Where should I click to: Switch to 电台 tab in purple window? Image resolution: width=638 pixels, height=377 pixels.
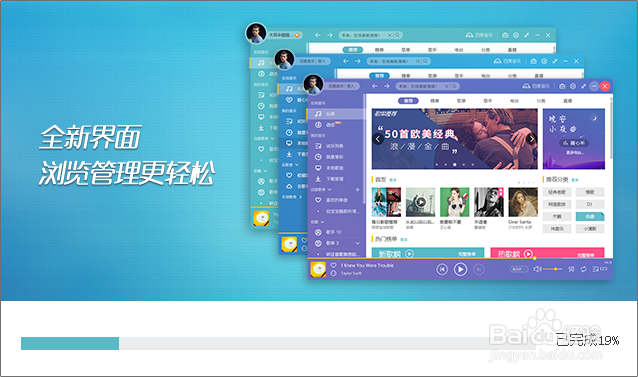[514, 101]
